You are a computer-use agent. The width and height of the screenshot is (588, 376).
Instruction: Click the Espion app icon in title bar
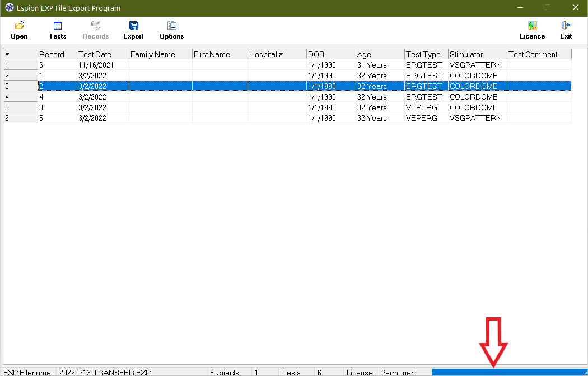pyautogui.click(x=9, y=8)
